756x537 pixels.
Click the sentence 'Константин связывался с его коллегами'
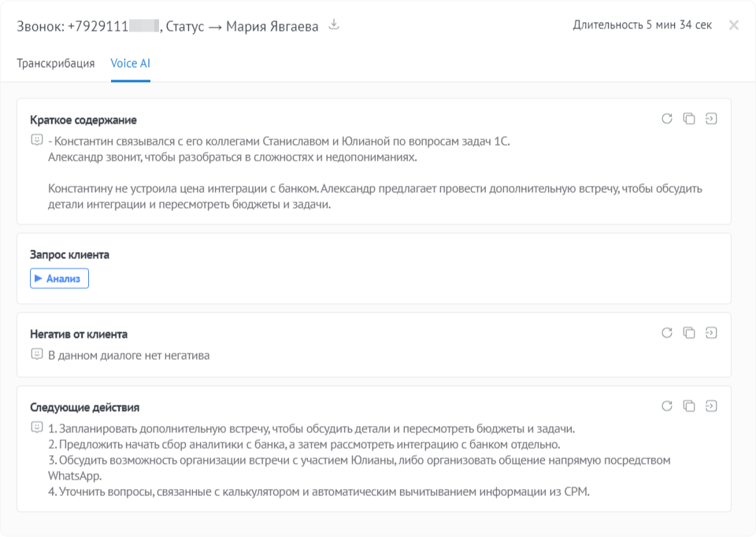tap(279, 141)
